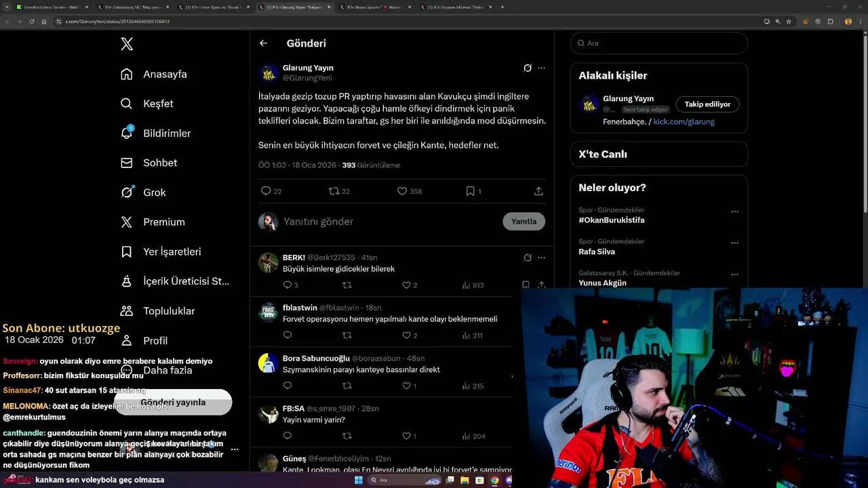Screen dimensions: 868x488
Task: Open BERK! profile name link
Action: (x=294, y=258)
